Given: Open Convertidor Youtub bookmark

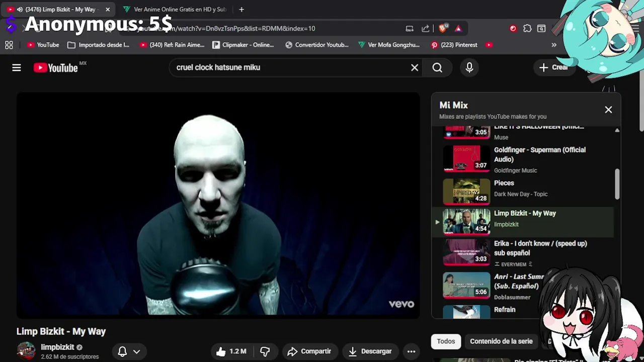Looking at the screenshot, I should (x=317, y=45).
